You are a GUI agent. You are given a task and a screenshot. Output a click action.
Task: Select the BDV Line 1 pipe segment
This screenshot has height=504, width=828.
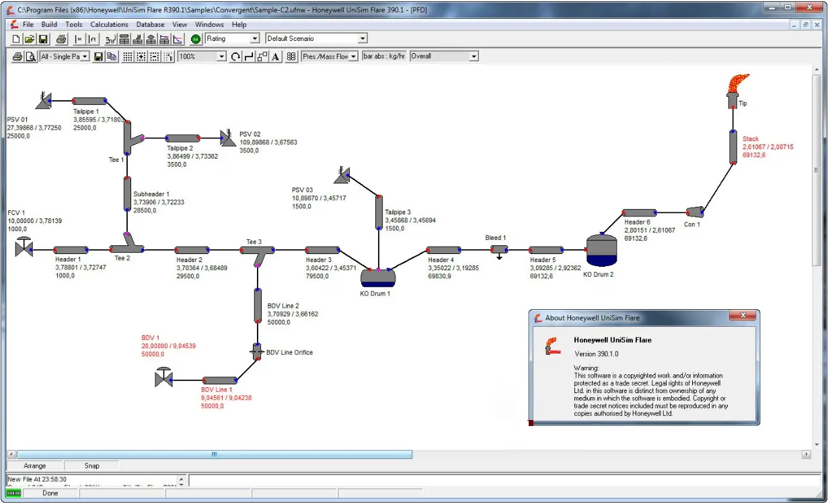pos(220,380)
